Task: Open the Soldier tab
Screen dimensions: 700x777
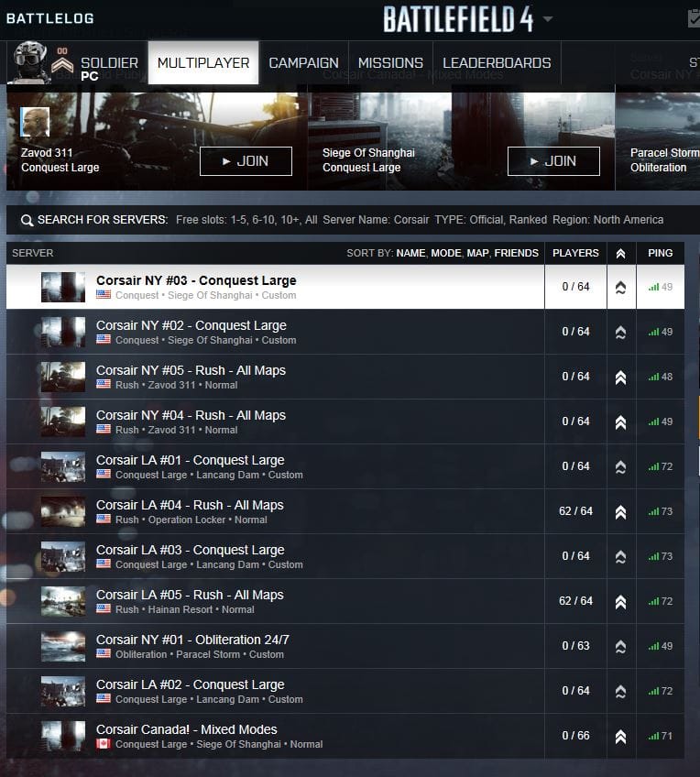Action: [x=109, y=63]
